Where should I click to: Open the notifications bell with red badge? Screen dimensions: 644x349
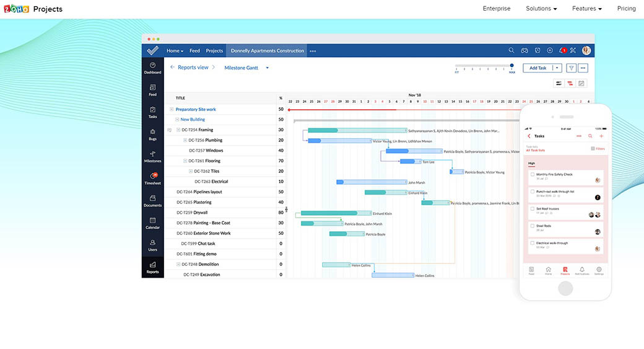coord(562,51)
